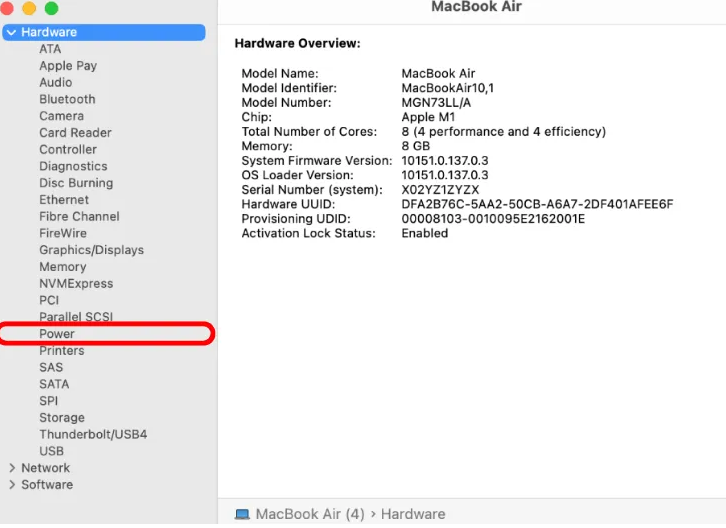Select Card Reader in the sidebar

pyautogui.click(x=75, y=133)
